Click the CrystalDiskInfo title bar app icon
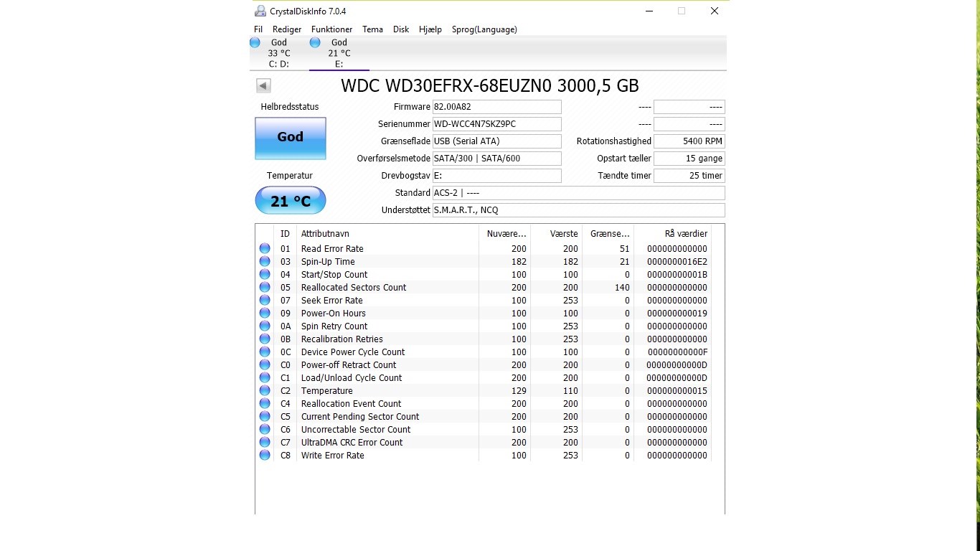This screenshot has width=980, height=551. pyautogui.click(x=260, y=11)
